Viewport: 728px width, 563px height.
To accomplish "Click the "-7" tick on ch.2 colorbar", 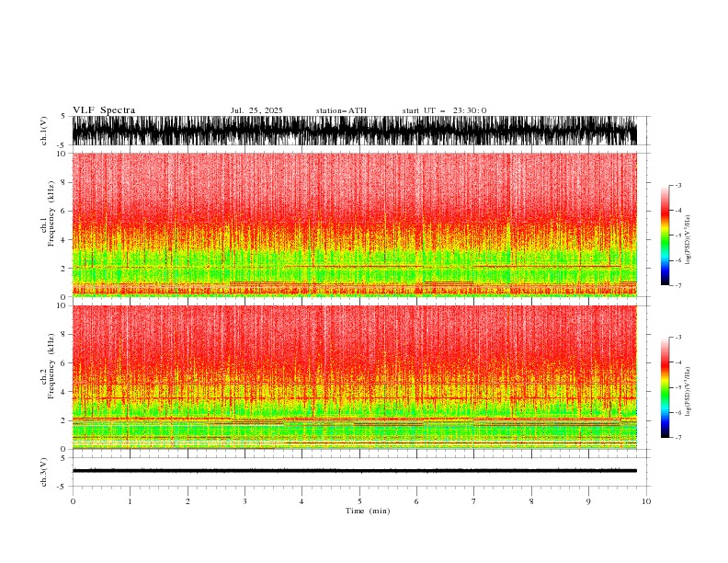I will [x=678, y=437].
